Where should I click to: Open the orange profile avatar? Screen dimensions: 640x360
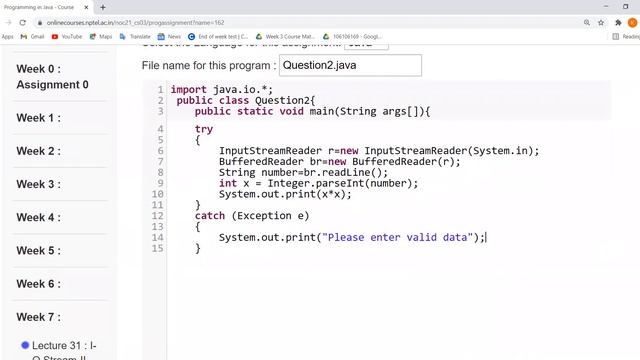coord(633,23)
